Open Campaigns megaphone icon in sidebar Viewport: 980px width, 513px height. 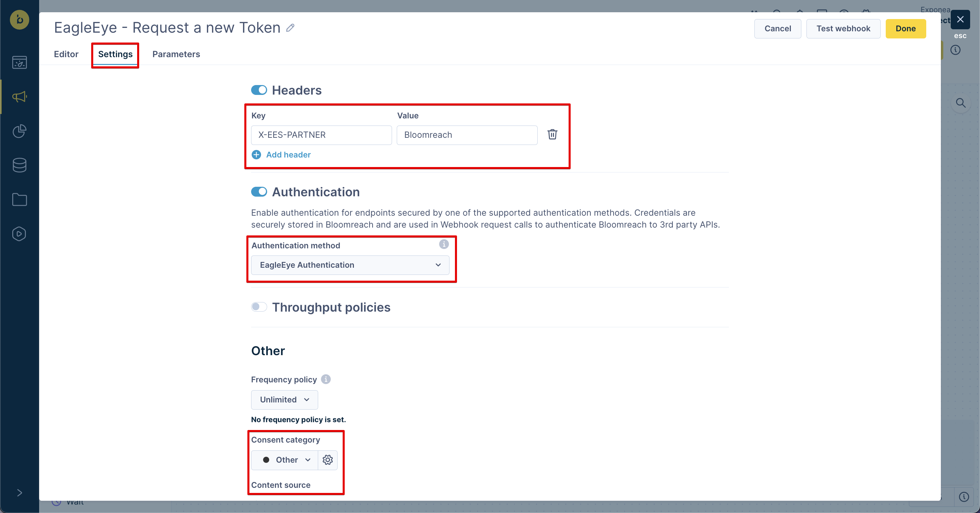(19, 97)
